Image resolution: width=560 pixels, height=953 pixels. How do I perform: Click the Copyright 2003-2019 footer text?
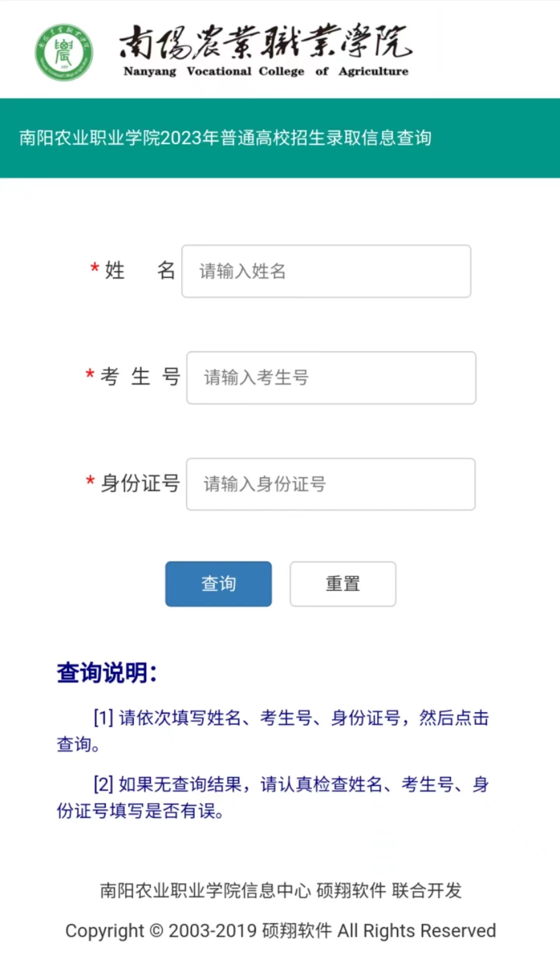pos(281,931)
